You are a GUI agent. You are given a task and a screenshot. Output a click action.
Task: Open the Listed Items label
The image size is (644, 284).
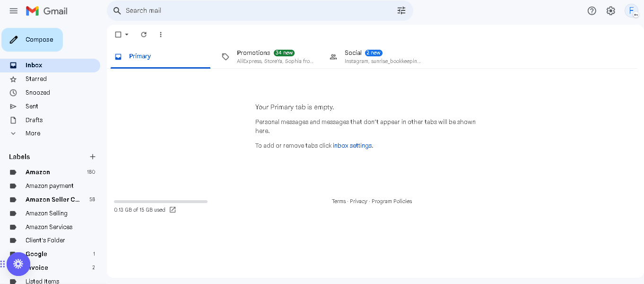pos(50,281)
